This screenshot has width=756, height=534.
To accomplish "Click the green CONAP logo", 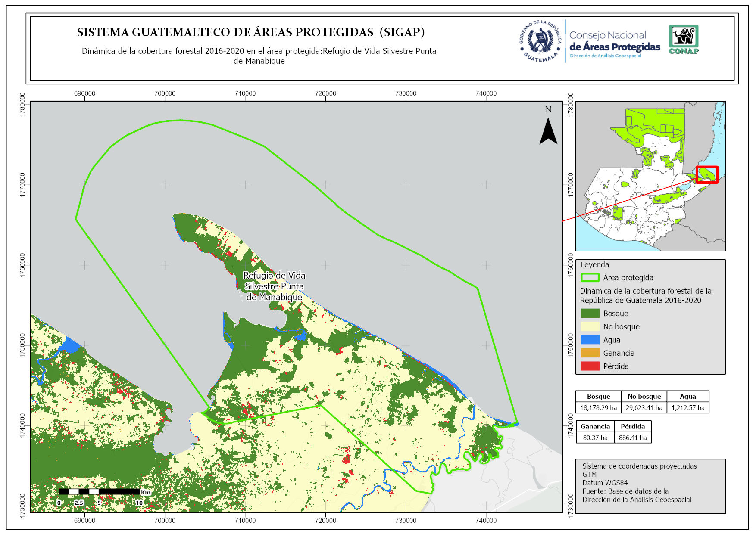I will click(x=684, y=39).
